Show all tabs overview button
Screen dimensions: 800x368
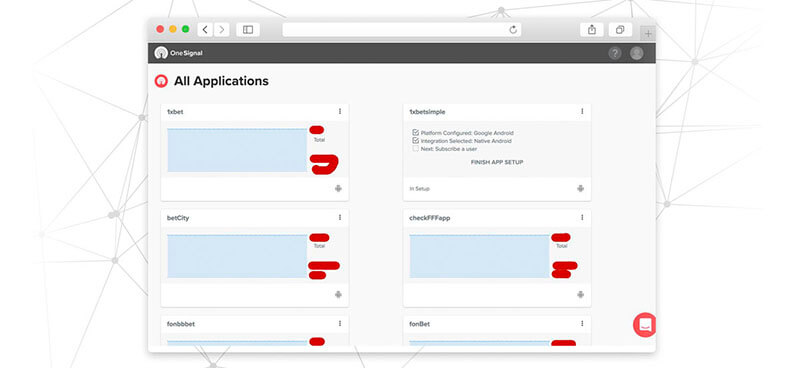click(x=620, y=30)
